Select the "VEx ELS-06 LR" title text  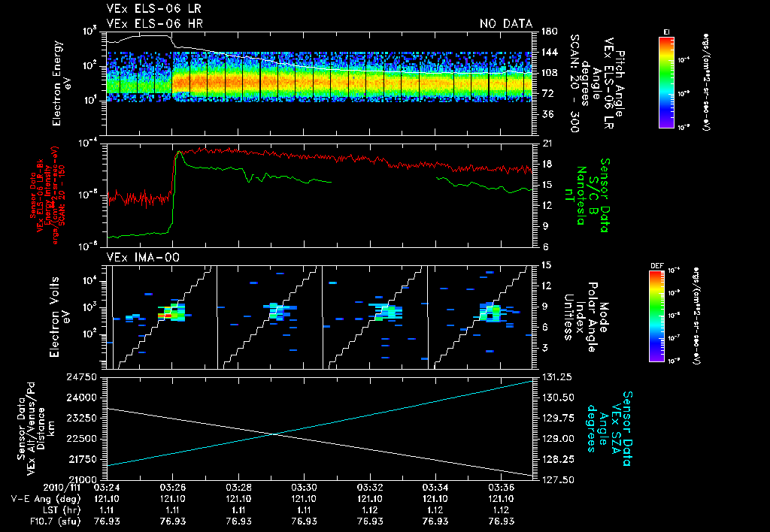pyautogui.click(x=153, y=9)
